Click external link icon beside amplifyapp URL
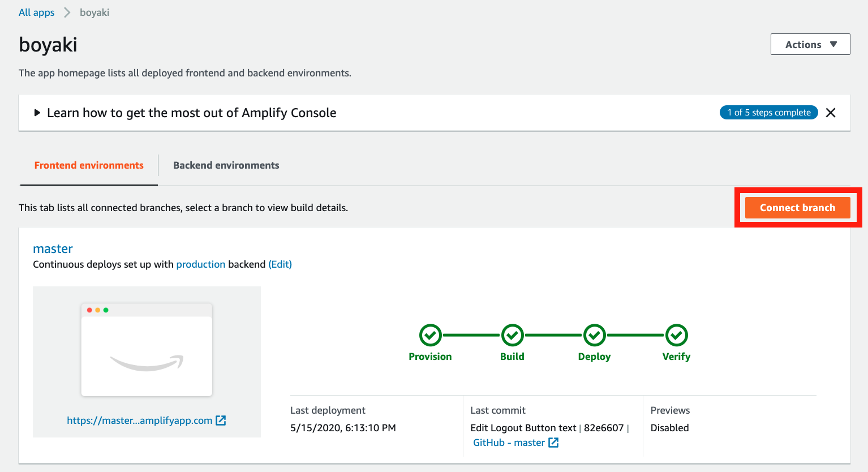This screenshot has width=868, height=472. coord(221,420)
